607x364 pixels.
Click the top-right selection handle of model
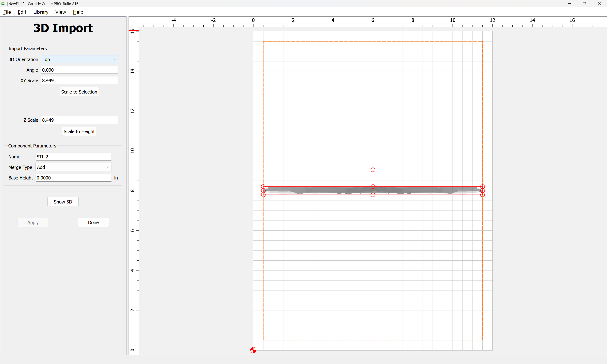coord(482,187)
